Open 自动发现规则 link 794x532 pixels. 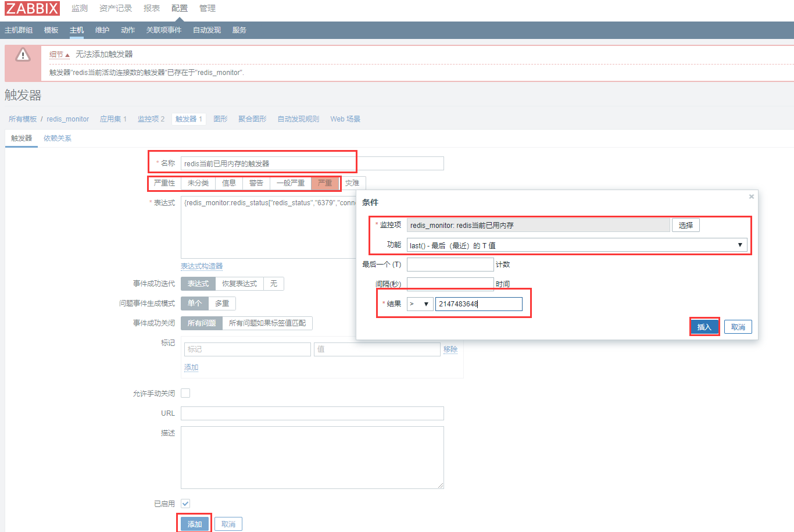pyautogui.click(x=299, y=119)
